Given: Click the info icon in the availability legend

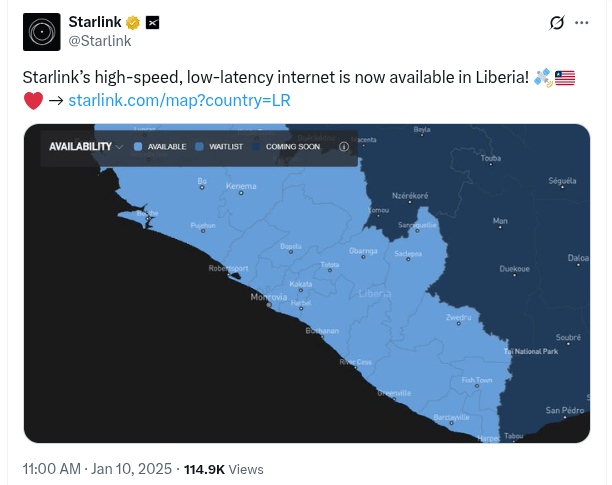Looking at the screenshot, I should pos(343,147).
